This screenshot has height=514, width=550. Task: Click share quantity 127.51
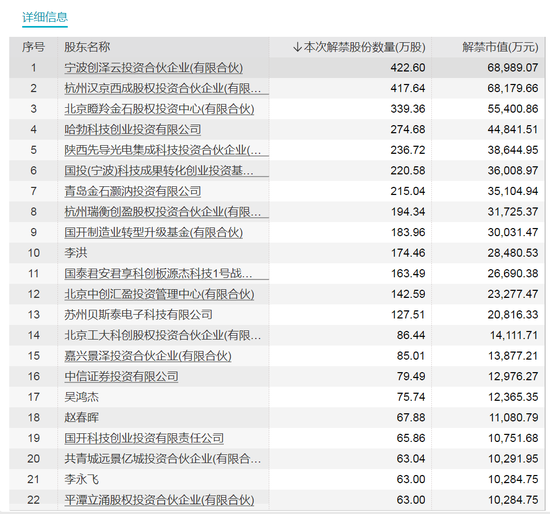point(408,315)
